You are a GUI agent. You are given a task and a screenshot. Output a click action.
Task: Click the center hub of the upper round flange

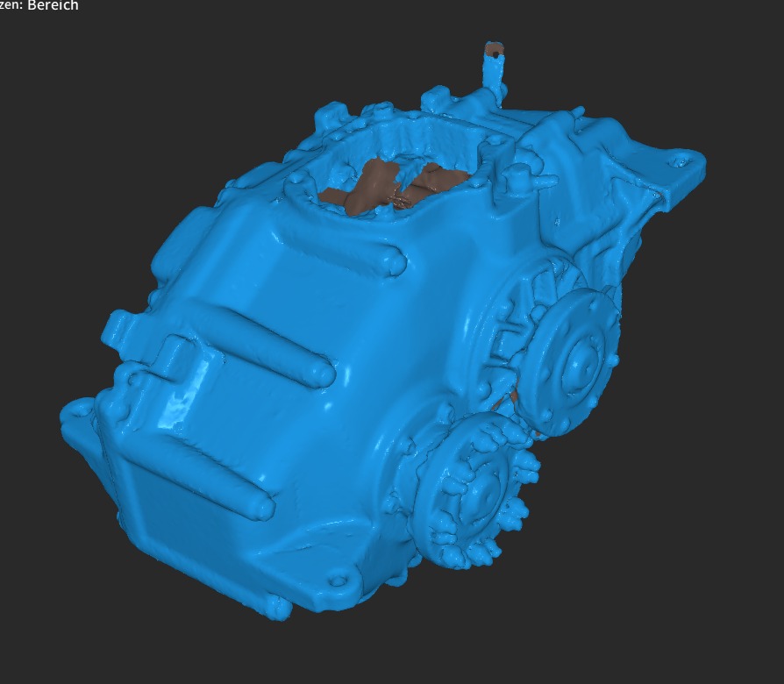581,357
